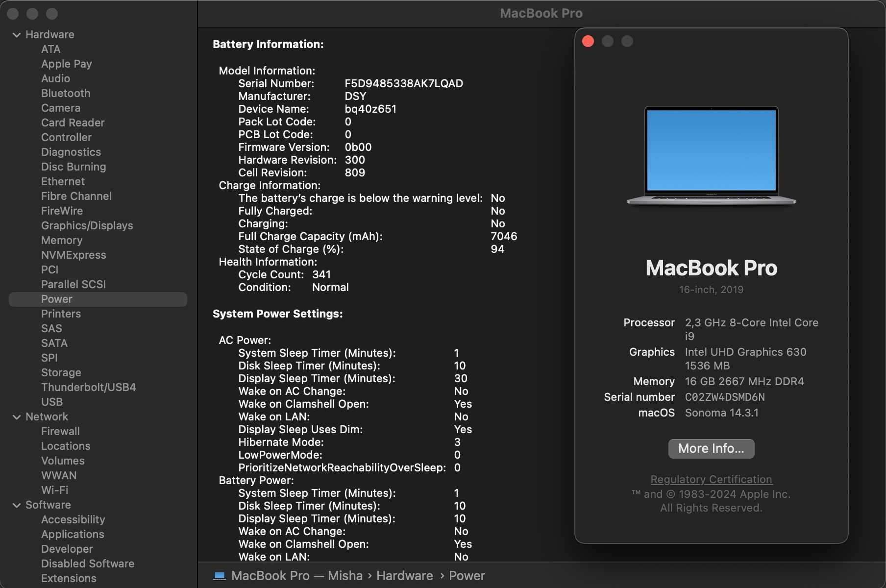Click 'MacBook Pro — Misha' in path bar
This screenshot has width=886, height=588.
pos(297,576)
